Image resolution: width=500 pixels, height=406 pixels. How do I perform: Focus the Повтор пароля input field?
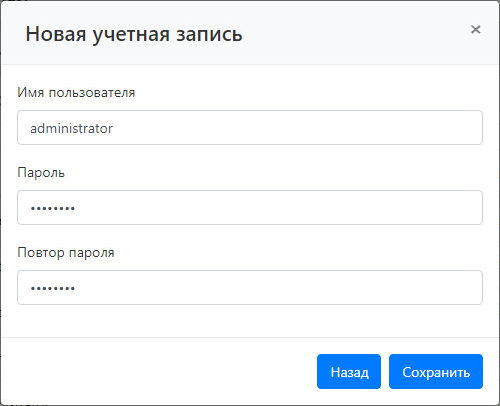point(250,287)
